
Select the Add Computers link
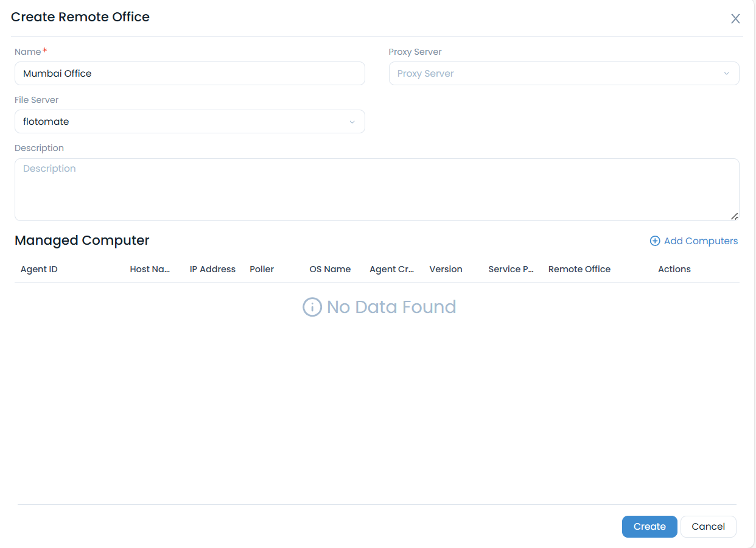(701, 241)
